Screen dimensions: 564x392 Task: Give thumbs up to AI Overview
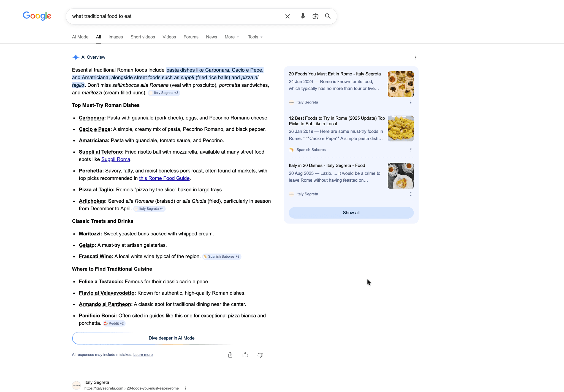[x=245, y=355]
